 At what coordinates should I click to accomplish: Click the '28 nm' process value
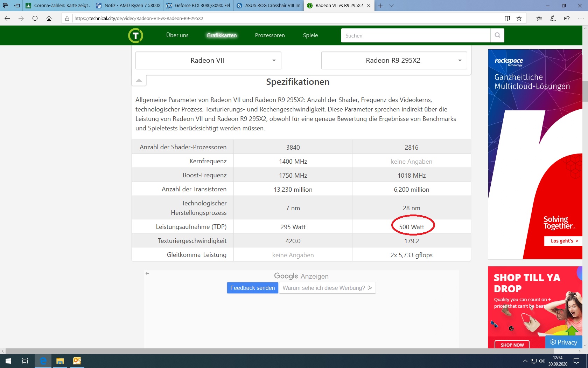click(412, 208)
